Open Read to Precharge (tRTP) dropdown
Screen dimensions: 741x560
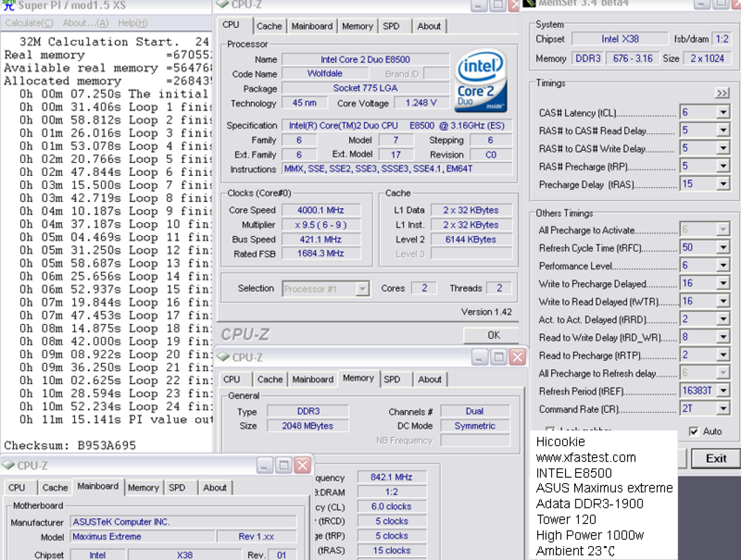tap(723, 355)
